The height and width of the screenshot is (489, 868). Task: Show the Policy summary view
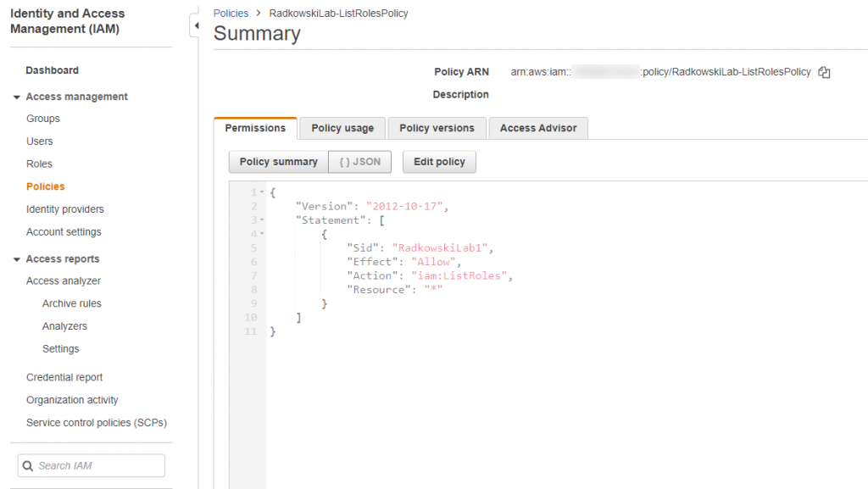[278, 162]
